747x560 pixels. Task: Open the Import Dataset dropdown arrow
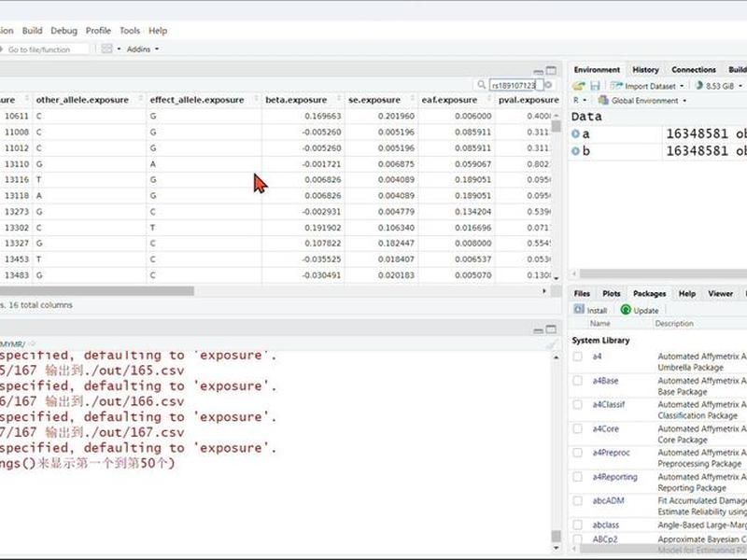click(682, 86)
